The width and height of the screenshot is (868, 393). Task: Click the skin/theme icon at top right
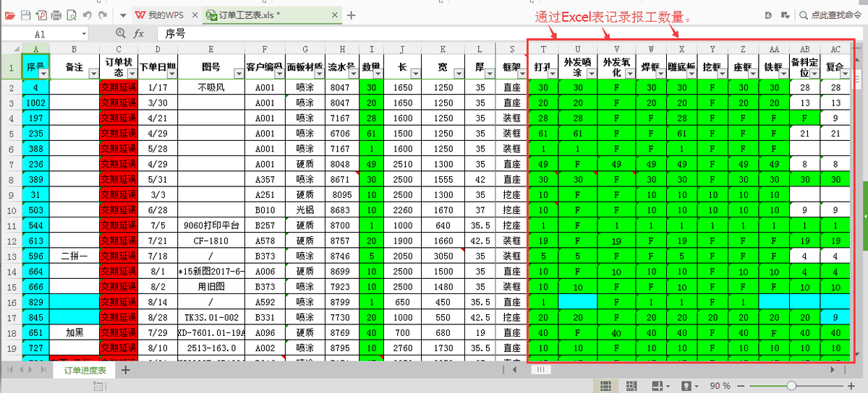[769, 15]
